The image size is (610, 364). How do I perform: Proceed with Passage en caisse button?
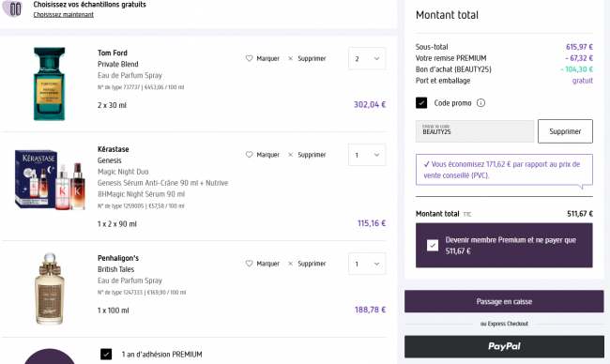(504, 301)
